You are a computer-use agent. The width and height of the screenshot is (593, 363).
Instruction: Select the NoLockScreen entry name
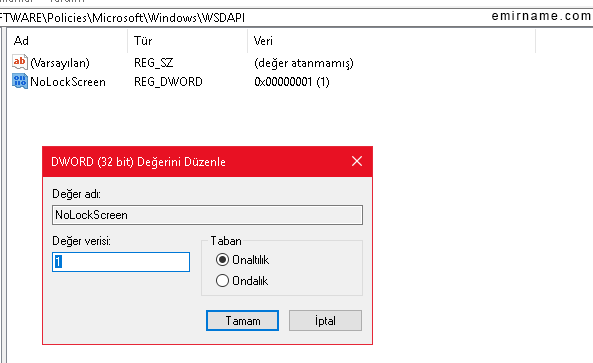68,82
